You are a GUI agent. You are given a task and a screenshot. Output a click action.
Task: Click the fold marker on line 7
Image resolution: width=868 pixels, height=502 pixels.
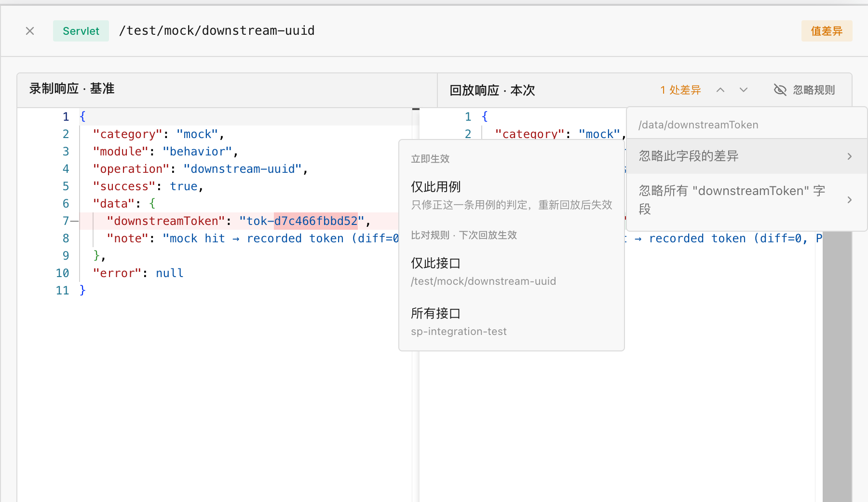[x=74, y=221]
